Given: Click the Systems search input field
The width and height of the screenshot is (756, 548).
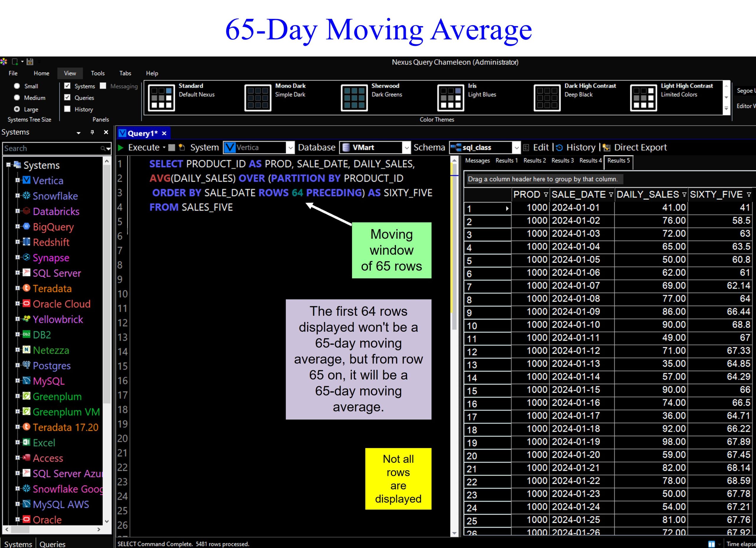Looking at the screenshot, I should tap(50, 148).
